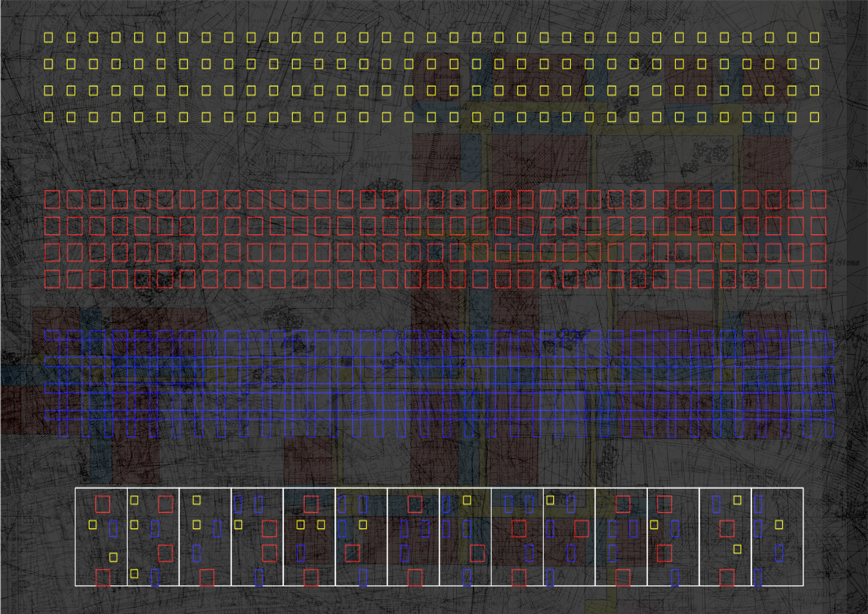Viewport: 868px width, 614px height.
Task: Click first yellow square in bottom yellow row
Action: (x=48, y=117)
